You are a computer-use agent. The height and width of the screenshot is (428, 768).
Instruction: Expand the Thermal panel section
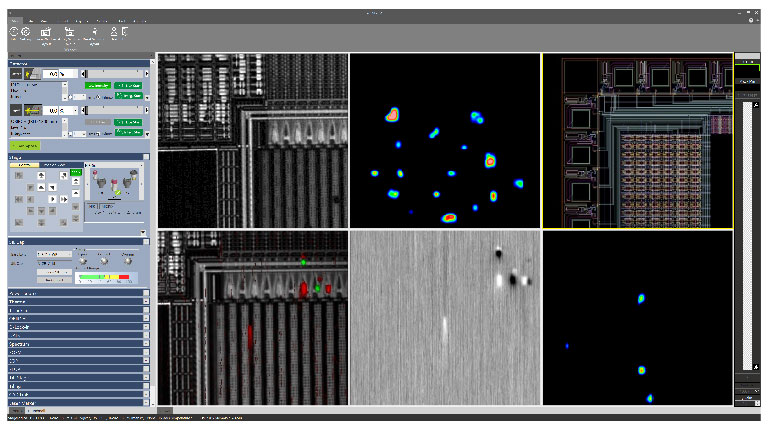click(146, 301)
